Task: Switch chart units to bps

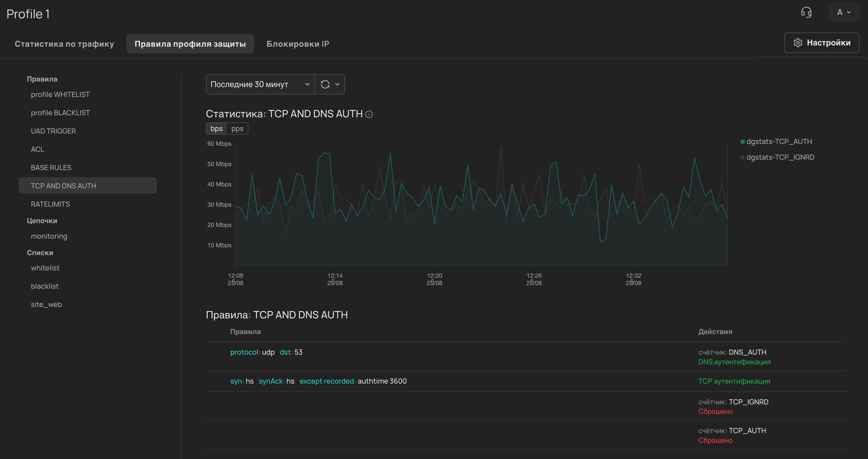Action: click(216, 128)
